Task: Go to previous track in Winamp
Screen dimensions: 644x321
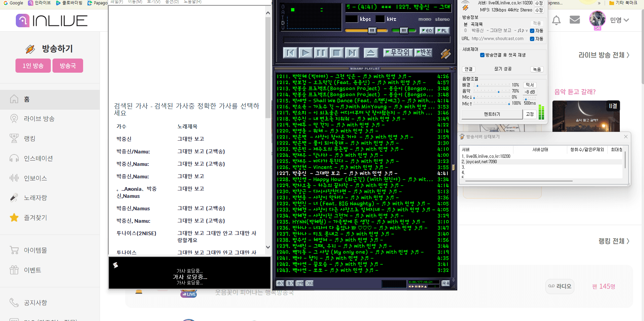Action: pos(290,53)
